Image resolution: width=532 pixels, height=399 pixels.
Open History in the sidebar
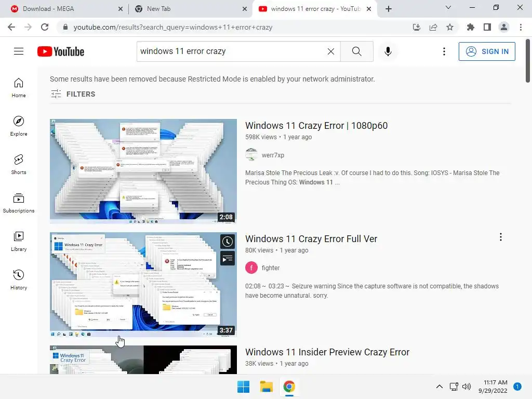tap(19, 279)
